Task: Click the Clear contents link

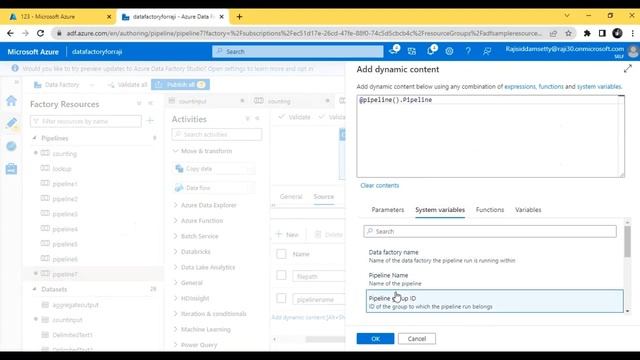Action: (380, 185)
